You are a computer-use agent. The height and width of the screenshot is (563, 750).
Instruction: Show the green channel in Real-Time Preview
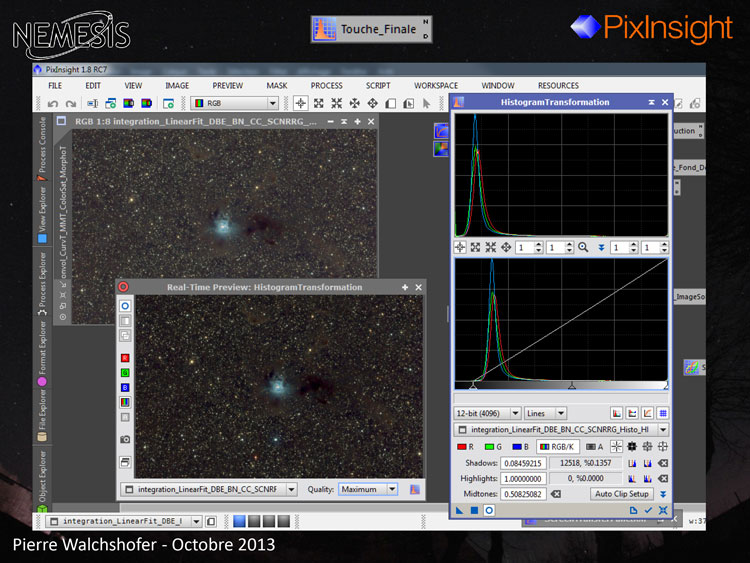tap(125, 373)
